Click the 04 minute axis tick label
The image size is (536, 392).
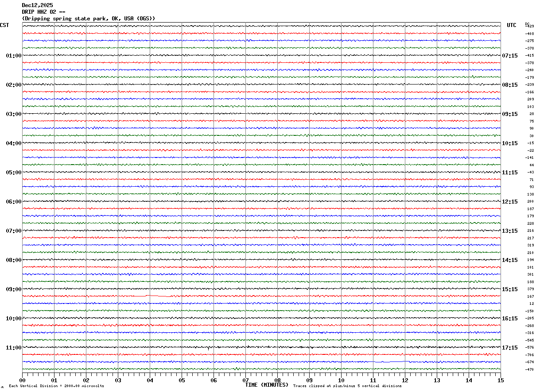[150, 380]
